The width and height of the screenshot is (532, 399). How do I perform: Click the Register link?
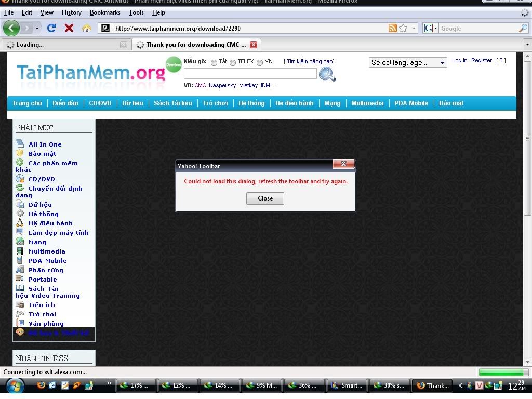[481, 60]
